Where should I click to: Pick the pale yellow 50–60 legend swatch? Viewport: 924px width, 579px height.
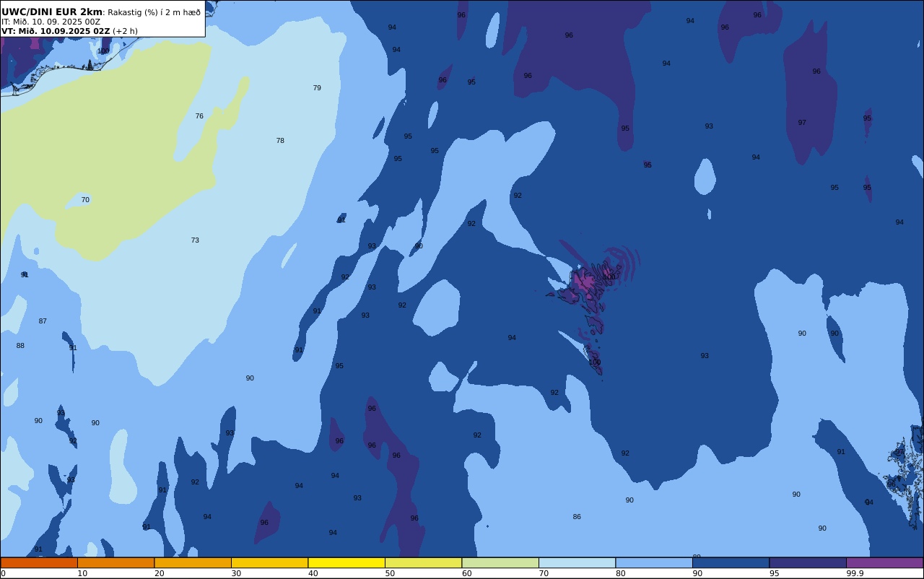tap(423, 562)
